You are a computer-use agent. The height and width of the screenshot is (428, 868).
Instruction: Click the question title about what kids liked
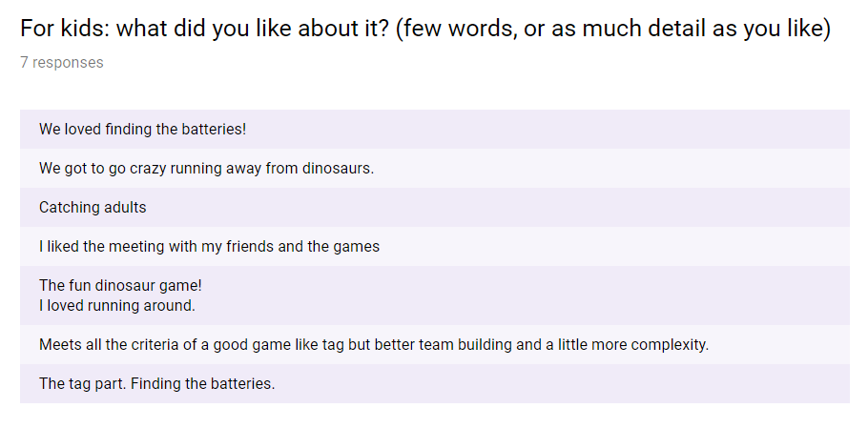425,29
